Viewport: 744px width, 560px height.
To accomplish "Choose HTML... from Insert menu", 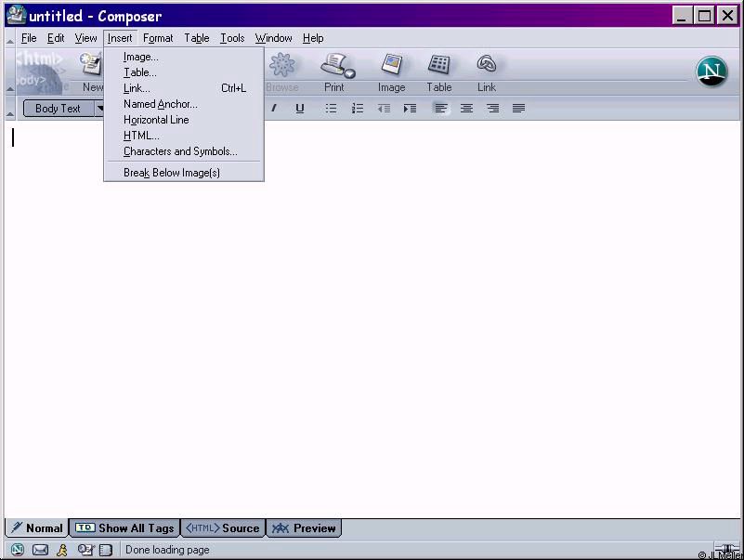I will point(184,136).
